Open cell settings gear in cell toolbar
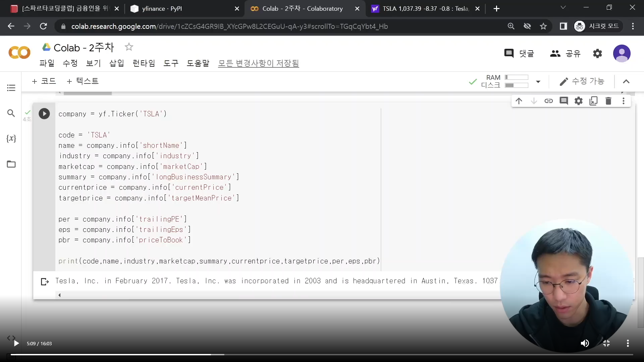Image resolution: width=644 pixels, height=362 pixels. pyautogui.click(x=579, y=101)
